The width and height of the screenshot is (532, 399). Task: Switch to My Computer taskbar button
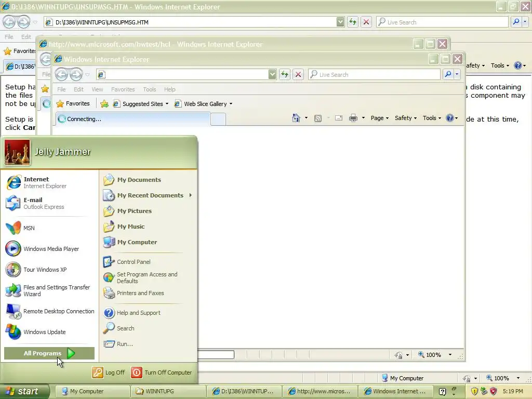91,391
